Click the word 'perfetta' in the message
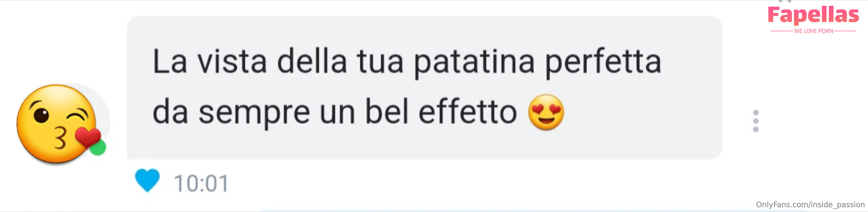Screen dimensions: 868x212 (604, 63)
